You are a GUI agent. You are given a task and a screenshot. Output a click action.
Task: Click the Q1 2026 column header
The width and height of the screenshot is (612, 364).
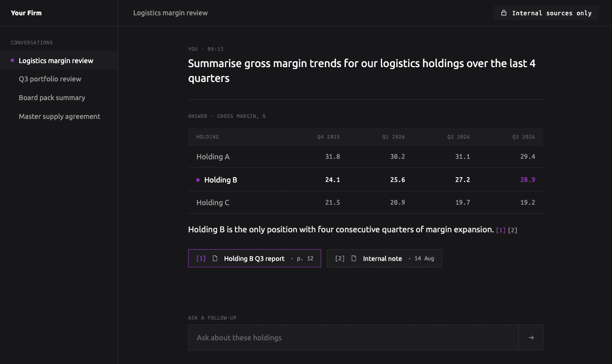coord(394,137)
